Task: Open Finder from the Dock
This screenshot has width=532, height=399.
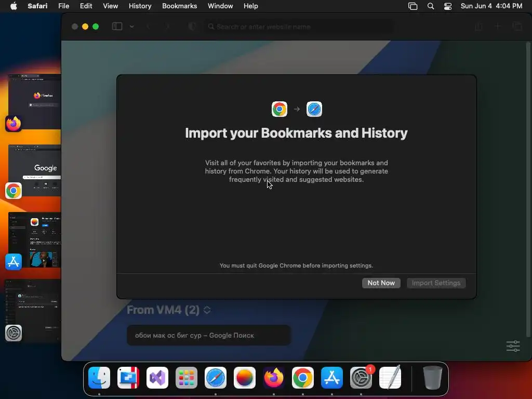Action: pyautogui.click(x=99, y=378)
